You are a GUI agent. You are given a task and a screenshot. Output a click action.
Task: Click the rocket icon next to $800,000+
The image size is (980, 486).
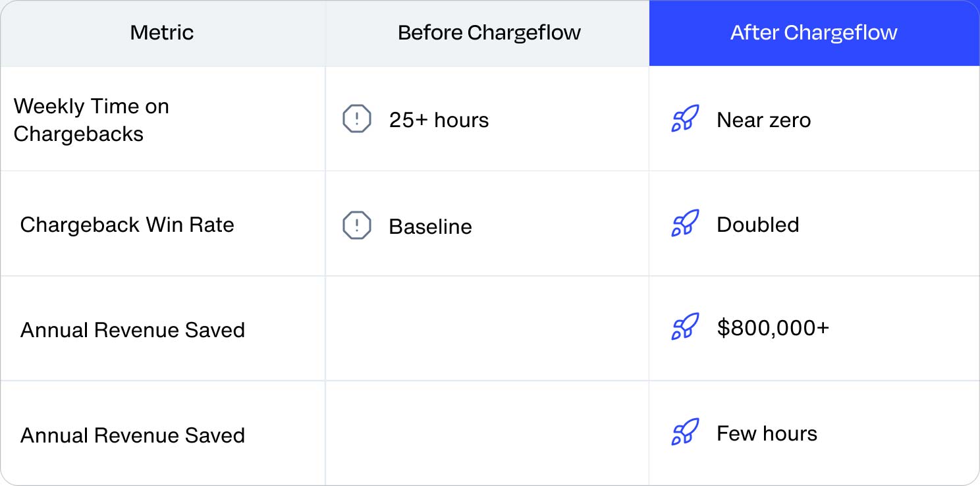(685, 327)
